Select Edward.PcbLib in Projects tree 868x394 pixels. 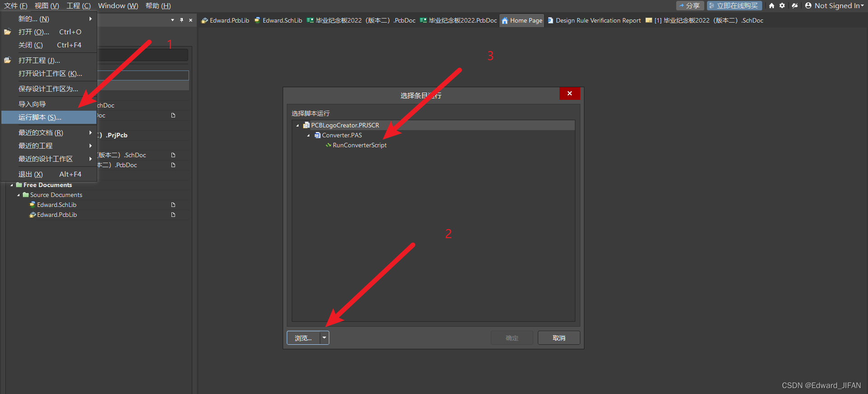tap(57, 215)
